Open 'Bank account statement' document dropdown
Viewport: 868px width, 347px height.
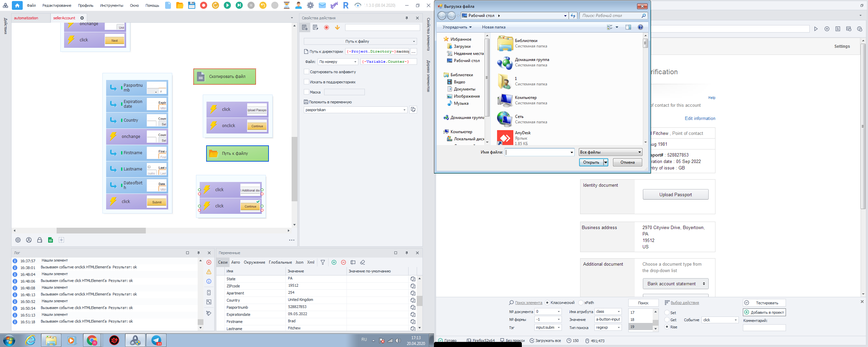click(675, 284)
